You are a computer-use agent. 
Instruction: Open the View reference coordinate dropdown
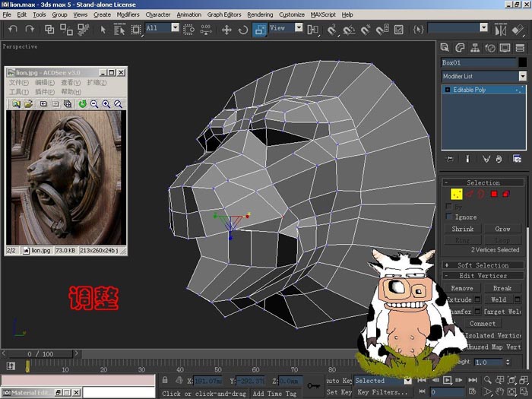click(299, 27)
